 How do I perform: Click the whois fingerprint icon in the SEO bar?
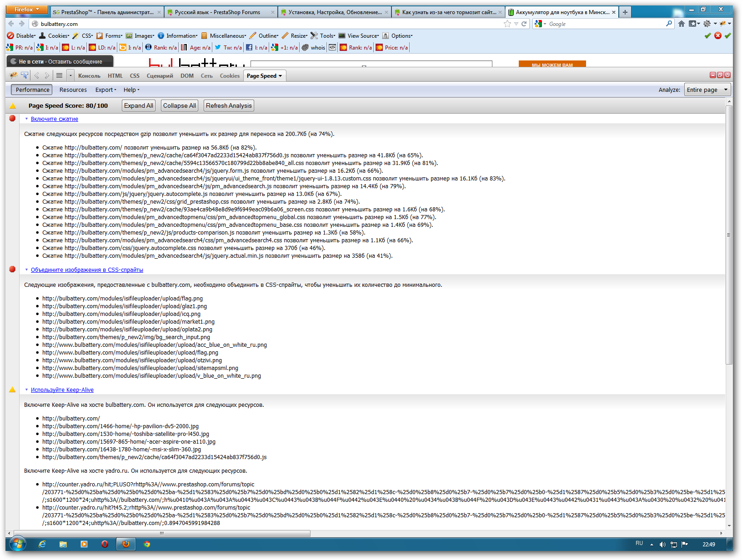click(x=305, y=47)
